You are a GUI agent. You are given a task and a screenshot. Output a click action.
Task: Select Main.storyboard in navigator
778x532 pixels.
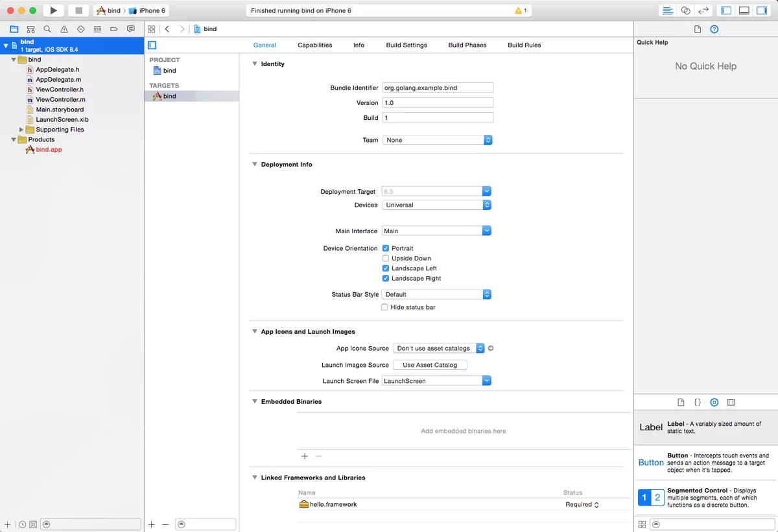(x=60, y=110)
